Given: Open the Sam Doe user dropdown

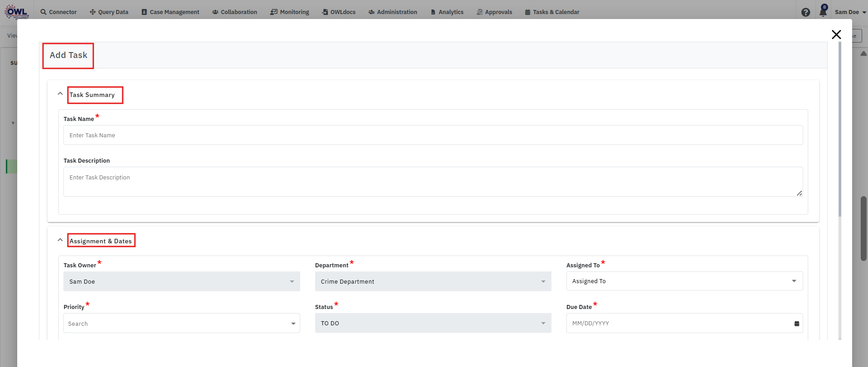Looking at the screenshot, I should click(850, 12).
